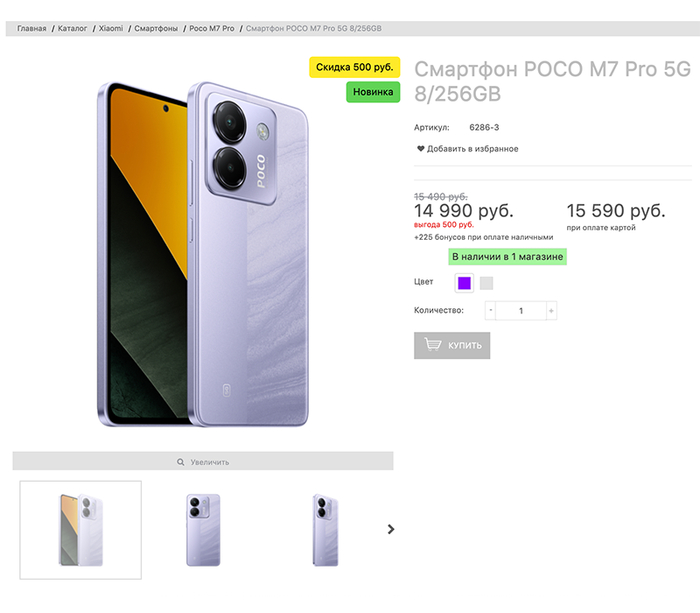
Task: Select the purple color swatch
Action: pos(464,283)
